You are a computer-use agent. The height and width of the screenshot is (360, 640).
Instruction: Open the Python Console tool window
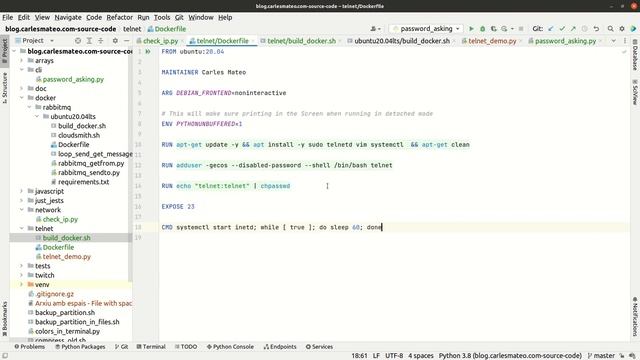pyautogui.click(x=230, y=347)
